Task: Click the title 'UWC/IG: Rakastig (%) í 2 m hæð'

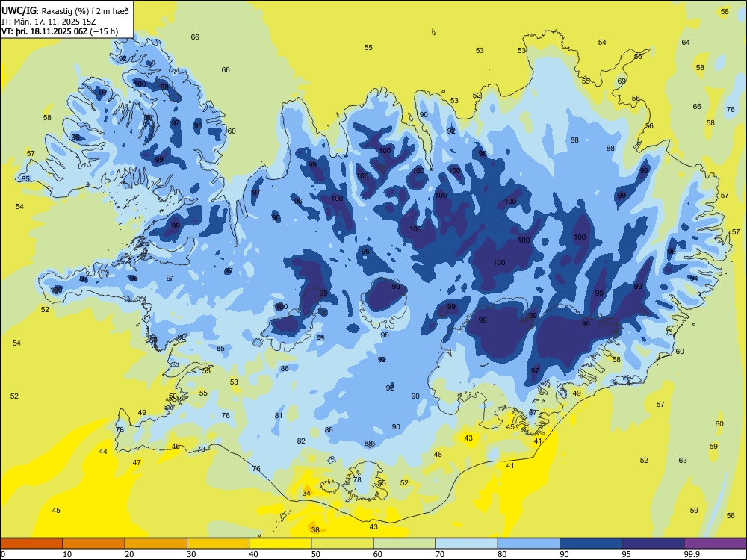Action: coord(65,11)
